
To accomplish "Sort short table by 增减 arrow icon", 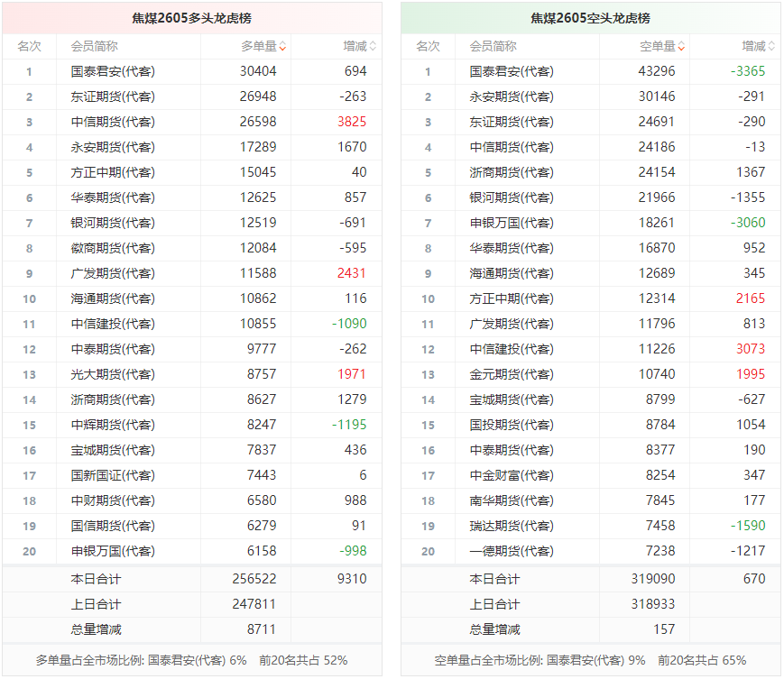I will click(x=771, y=47).
